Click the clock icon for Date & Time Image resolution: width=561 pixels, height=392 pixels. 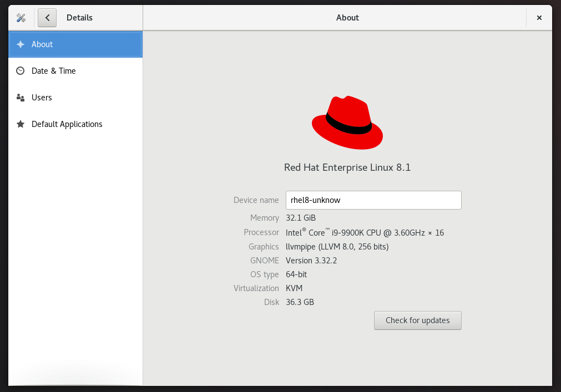21,71
